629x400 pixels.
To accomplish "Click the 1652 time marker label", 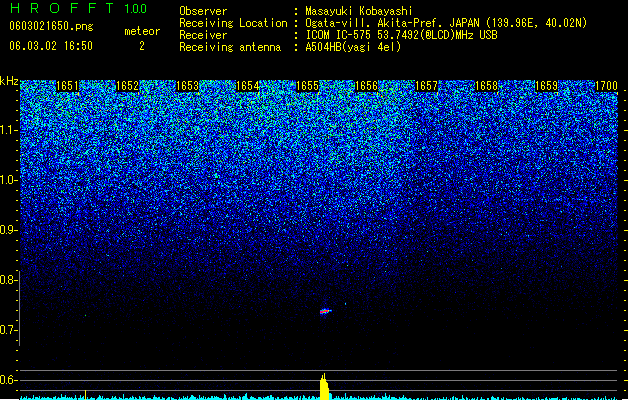I will point(127,86).
